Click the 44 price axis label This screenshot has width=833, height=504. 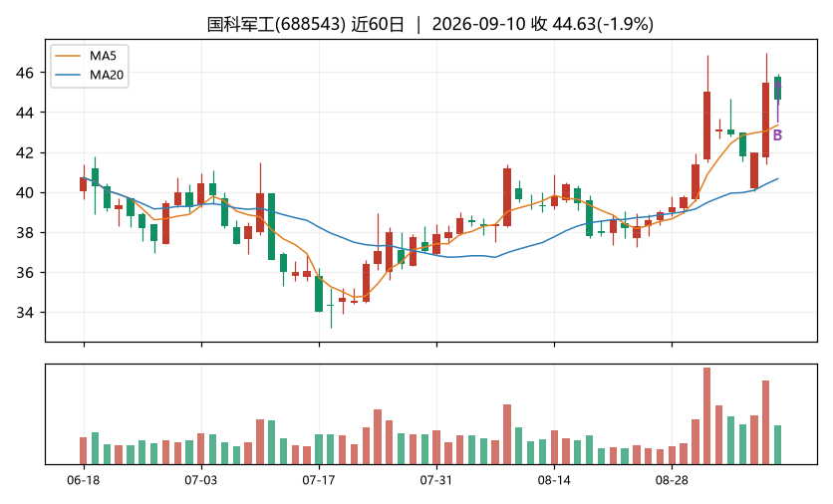(25, 113)
